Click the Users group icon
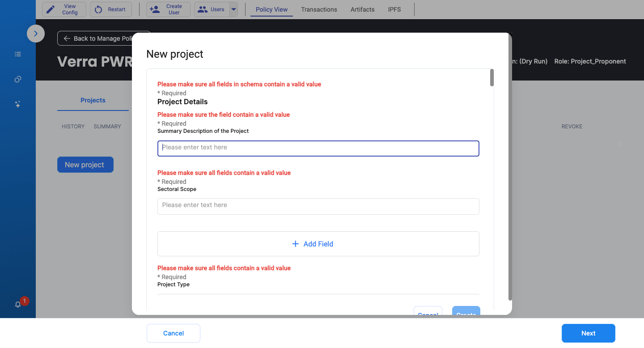The width and height of the screenshot is (644, 348). [x=203, y=9]
